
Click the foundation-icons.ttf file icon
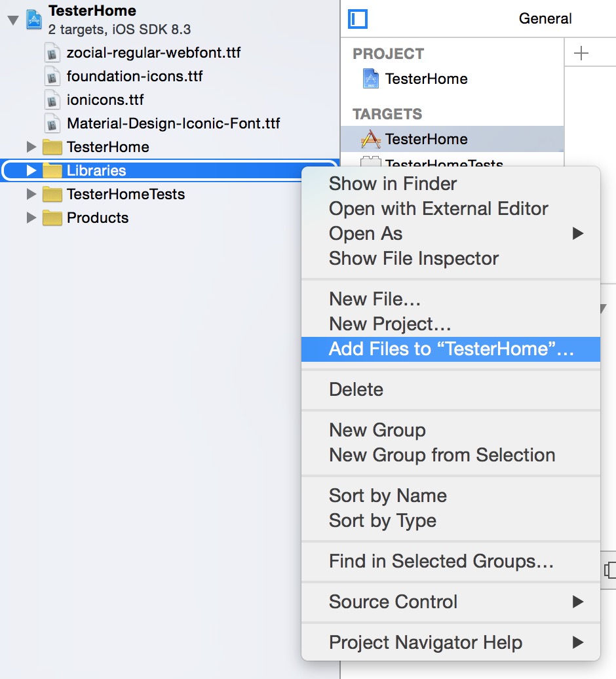click(x=52, y=77)
